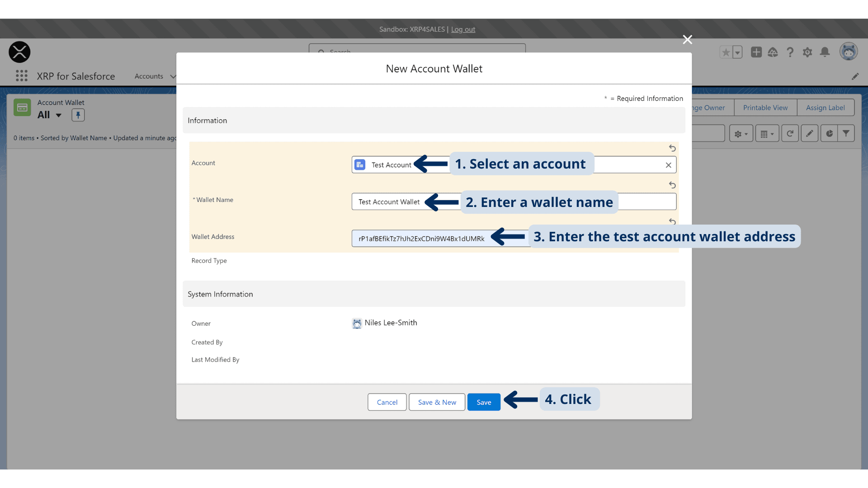This screenshot has width=868, height=488.
Task: Click the Assign Label button
Action: [825, 108]
